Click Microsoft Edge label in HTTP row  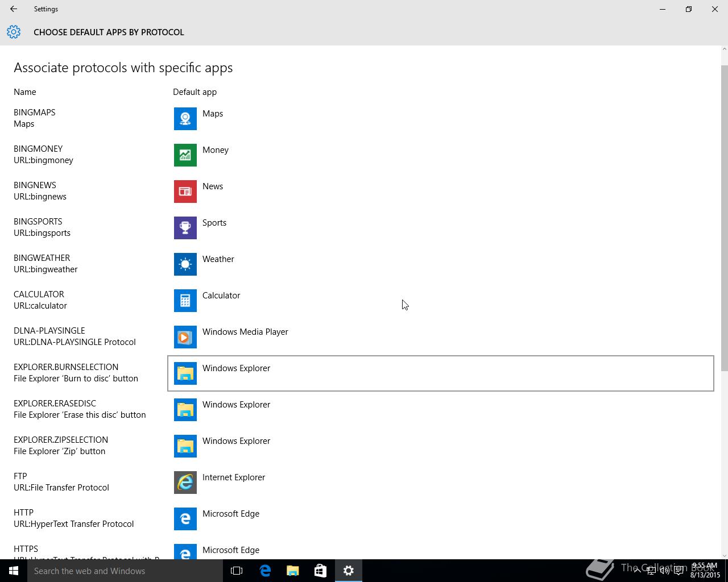[231, 514]
